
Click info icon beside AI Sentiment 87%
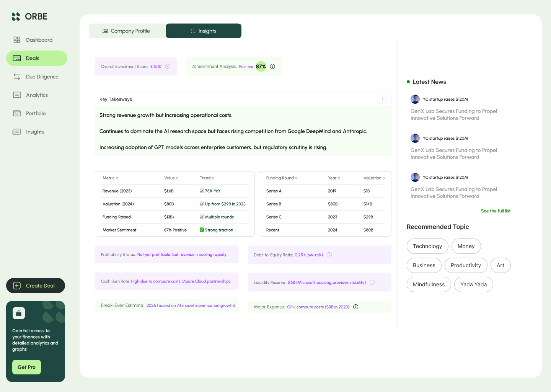click(272, 67)
